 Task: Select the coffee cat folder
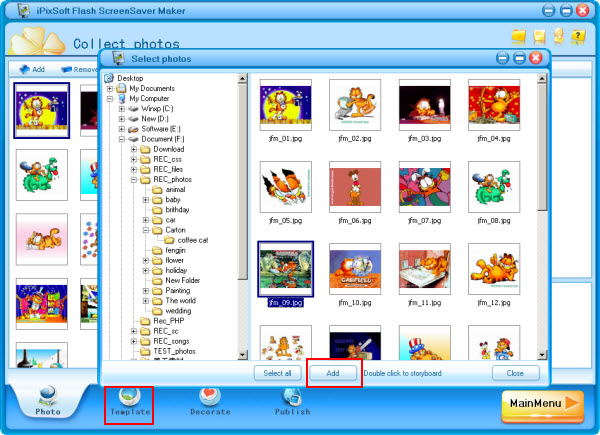[193, 240]
